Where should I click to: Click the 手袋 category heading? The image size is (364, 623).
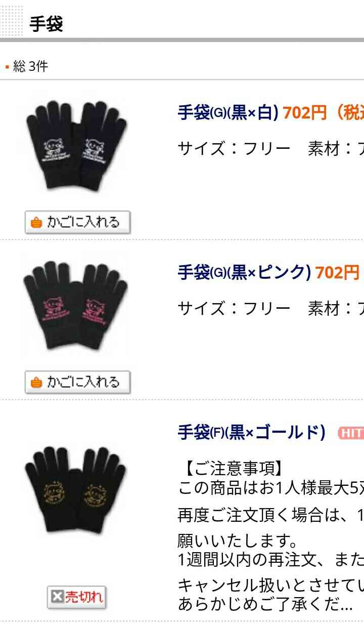pyautogui.click(x=46, y=24)
